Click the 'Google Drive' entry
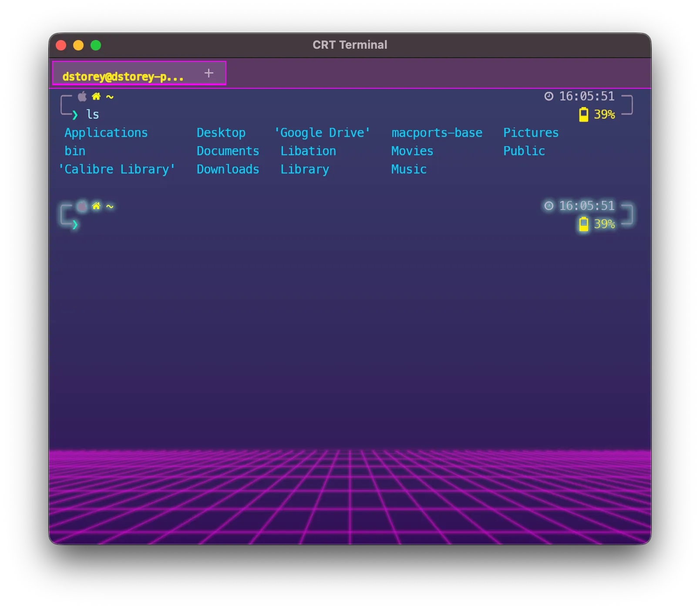The image size is (700, 609). (323, 133)
